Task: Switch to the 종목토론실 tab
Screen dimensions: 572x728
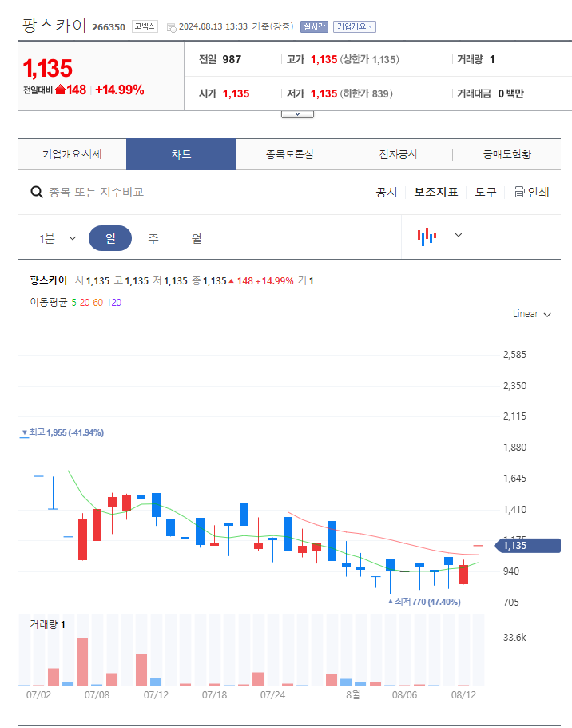Action: (x=288, y=154)
